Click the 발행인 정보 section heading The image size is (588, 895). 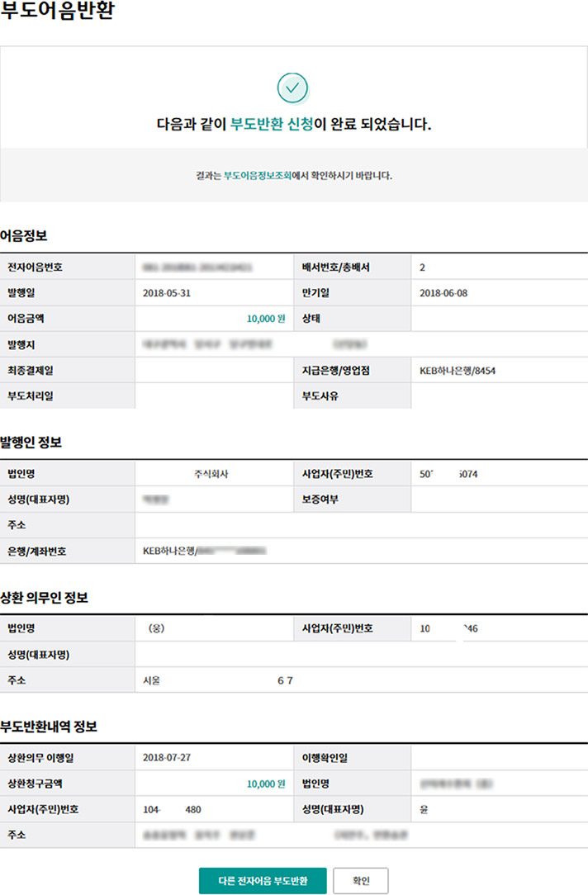31,443
